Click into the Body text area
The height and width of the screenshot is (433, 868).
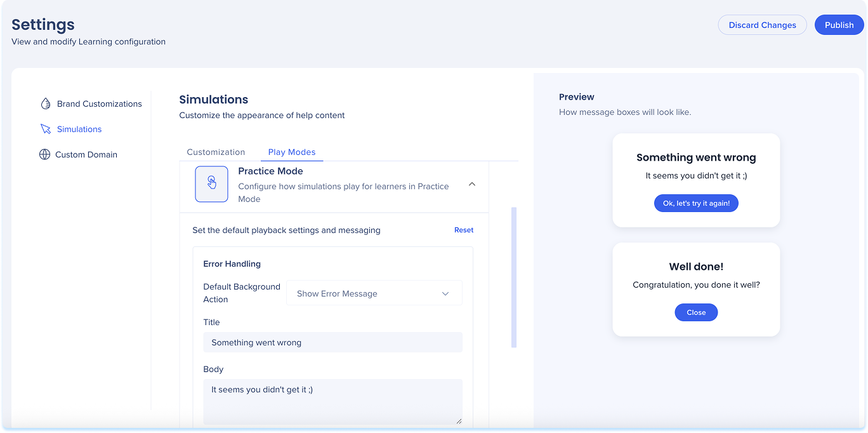click(x=332, y=401)
